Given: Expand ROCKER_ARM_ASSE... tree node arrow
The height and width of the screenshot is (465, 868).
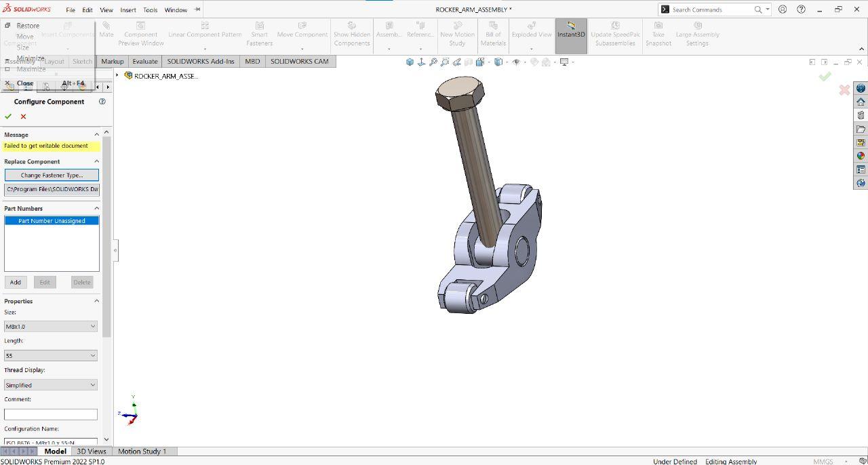Looking at the screenshot, I should pos(118,75).
